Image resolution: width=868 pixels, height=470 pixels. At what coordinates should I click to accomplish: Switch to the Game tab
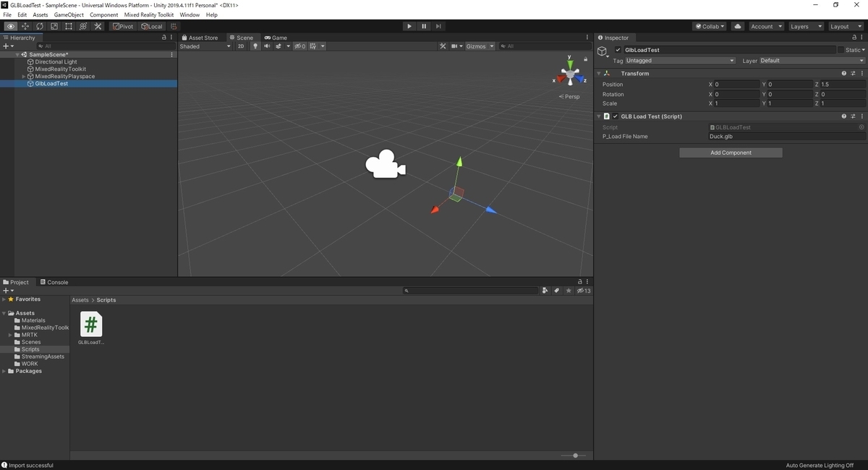point(276,38)
